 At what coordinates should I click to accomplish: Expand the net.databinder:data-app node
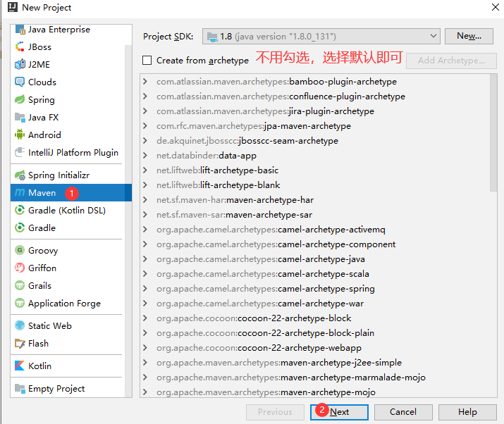point(145,155)
